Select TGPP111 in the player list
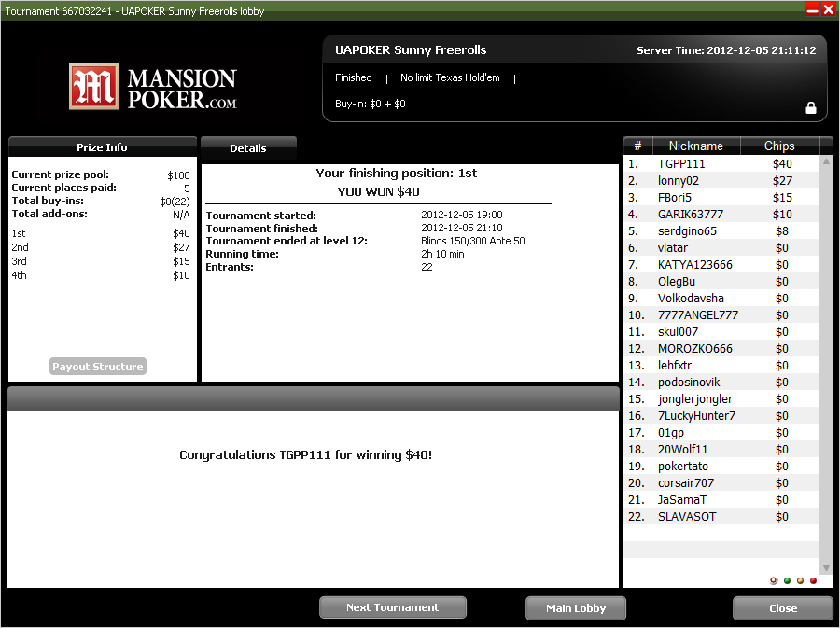Viewport: 840px width, 641px height. pyautogui.click(x=721, y=164)
